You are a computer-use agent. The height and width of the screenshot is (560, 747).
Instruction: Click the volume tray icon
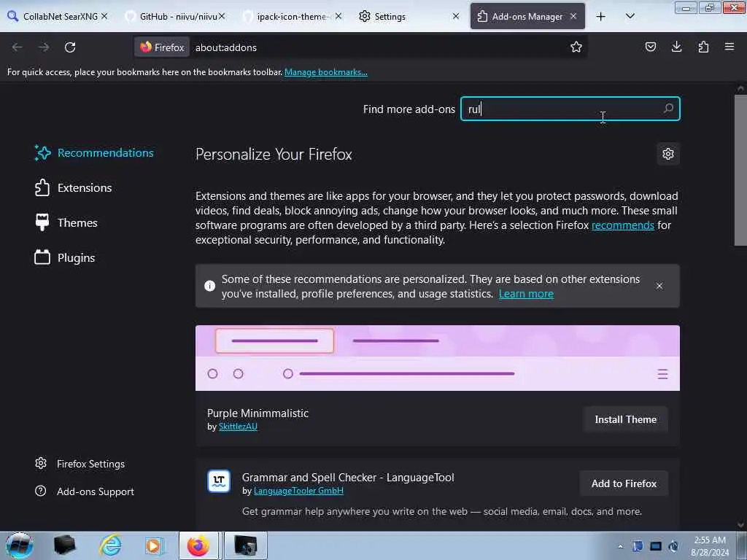[x=673, y=546]
